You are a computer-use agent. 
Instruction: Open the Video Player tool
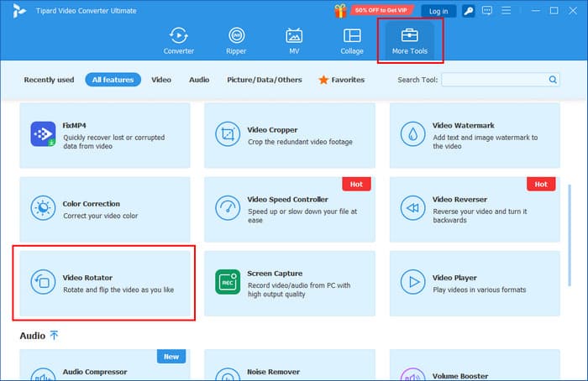(x=475, y=283)
